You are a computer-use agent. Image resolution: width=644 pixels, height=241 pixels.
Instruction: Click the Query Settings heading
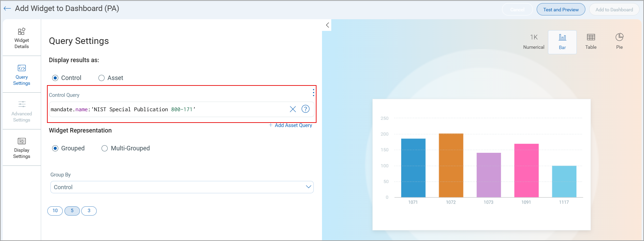point(79,41)
